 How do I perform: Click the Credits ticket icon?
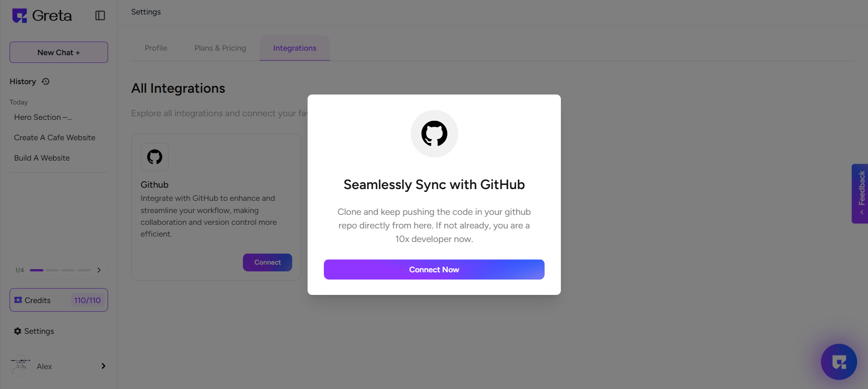(x=18, y=300)
